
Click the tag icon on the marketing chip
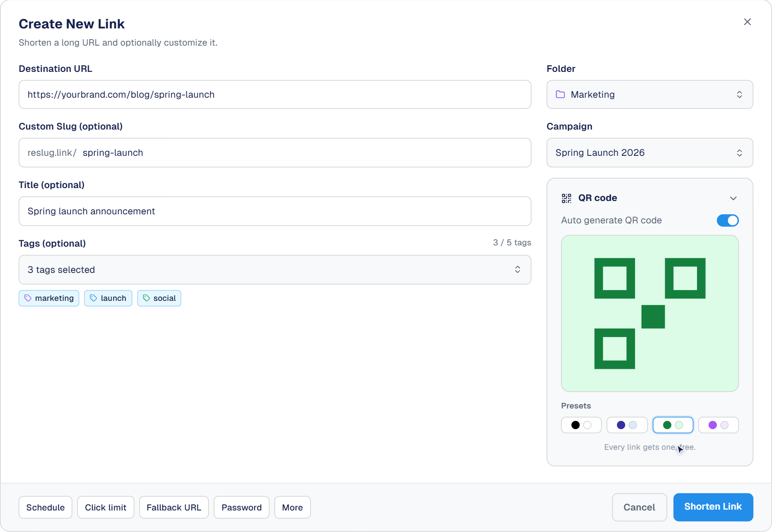28,298
